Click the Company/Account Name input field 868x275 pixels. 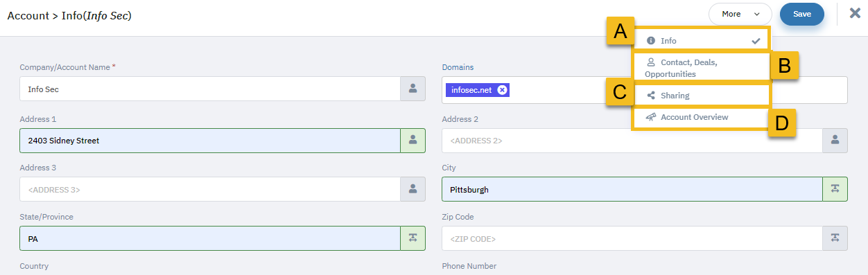click(x=210, y=89)
